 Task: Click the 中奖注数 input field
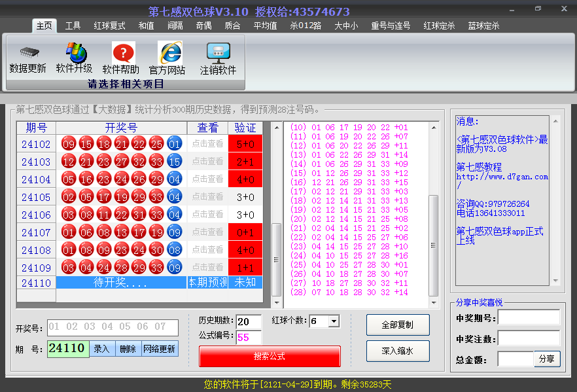tap(529, 338)
